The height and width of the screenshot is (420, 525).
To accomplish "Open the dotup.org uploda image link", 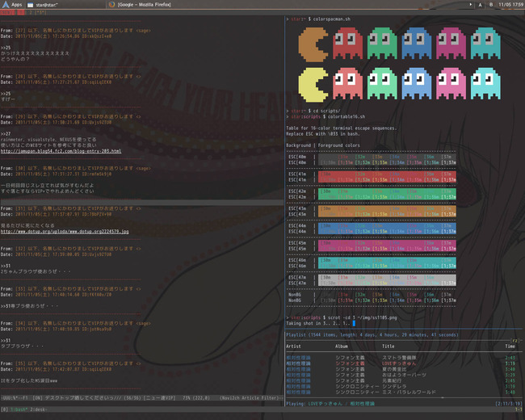I will pyautogui.click(x=64, y=230).
